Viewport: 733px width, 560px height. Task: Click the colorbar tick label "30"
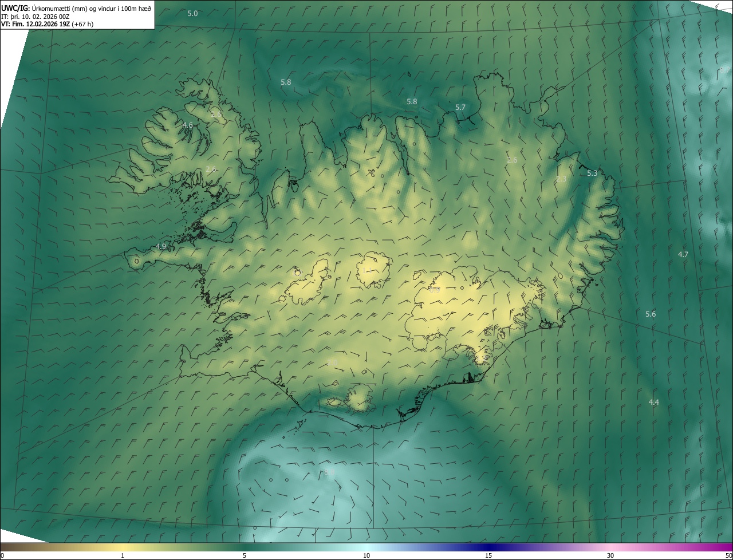click(610, 555)
